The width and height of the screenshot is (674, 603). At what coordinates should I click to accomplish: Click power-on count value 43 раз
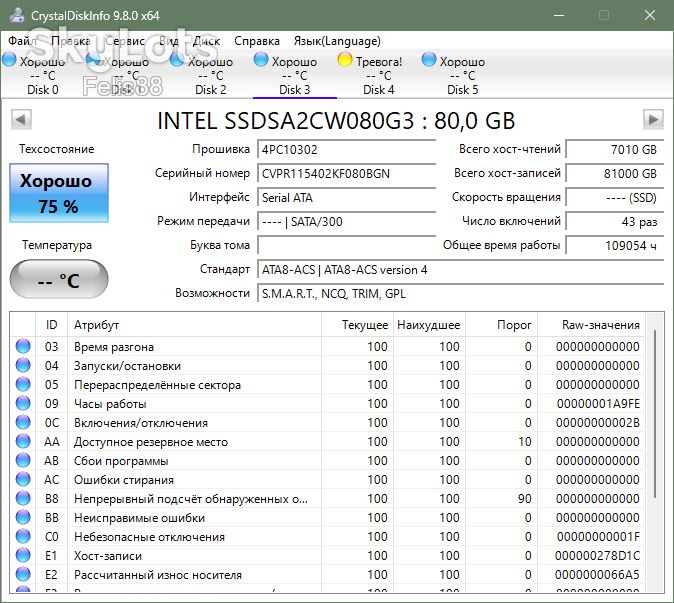point(615,222)
